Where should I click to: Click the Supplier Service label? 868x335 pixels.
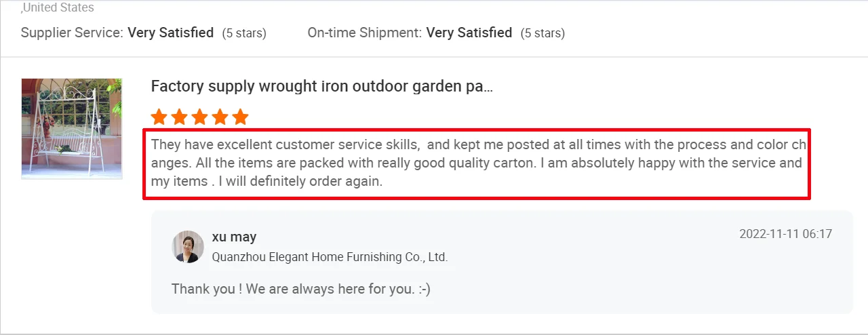tap(72, 33)
